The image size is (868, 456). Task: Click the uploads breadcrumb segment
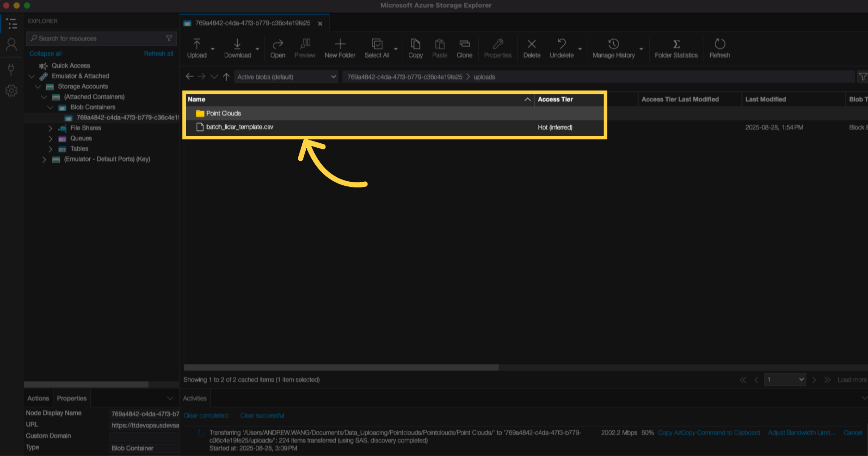(x=484, y=77)
